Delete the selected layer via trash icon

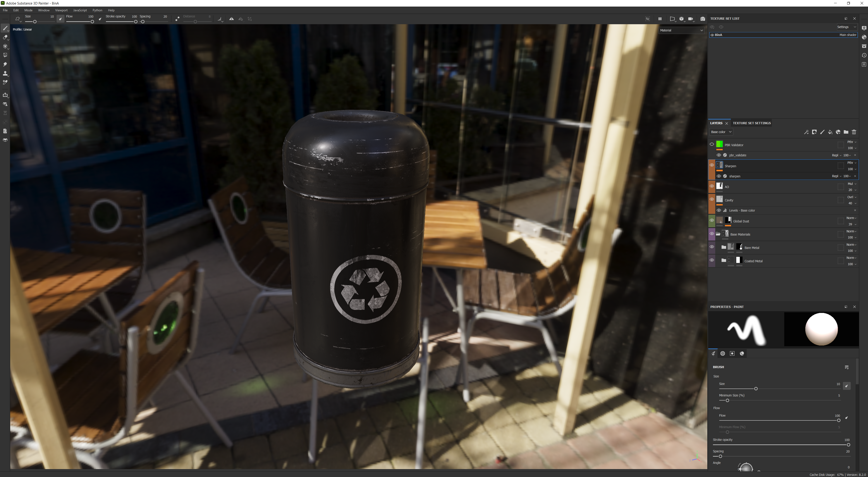[854, 132]
